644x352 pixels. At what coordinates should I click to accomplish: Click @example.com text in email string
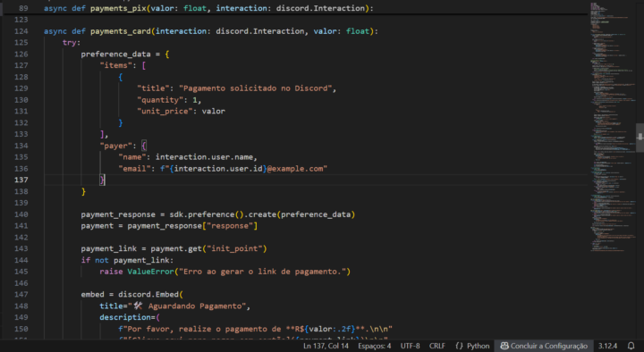[295, 169]
